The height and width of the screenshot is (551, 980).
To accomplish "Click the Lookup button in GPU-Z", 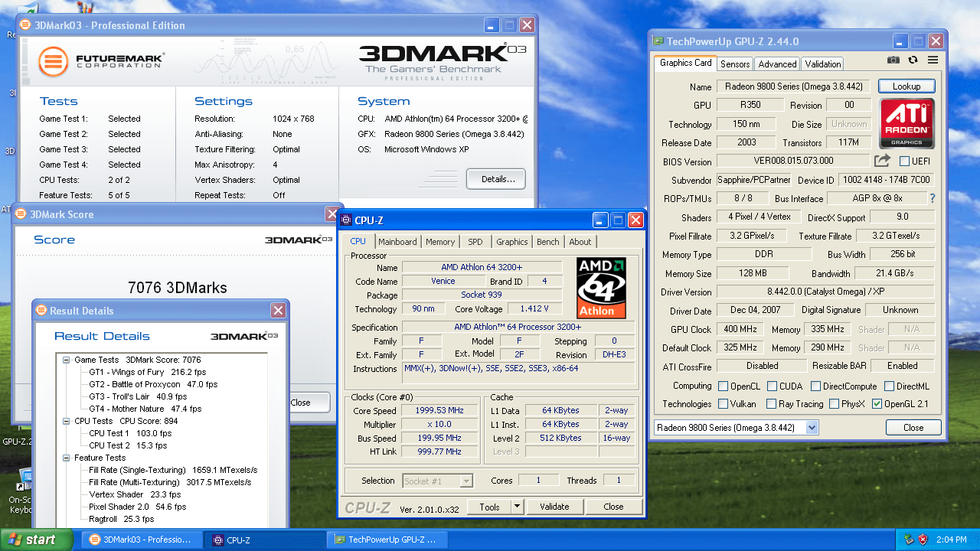I will point(906,86).
